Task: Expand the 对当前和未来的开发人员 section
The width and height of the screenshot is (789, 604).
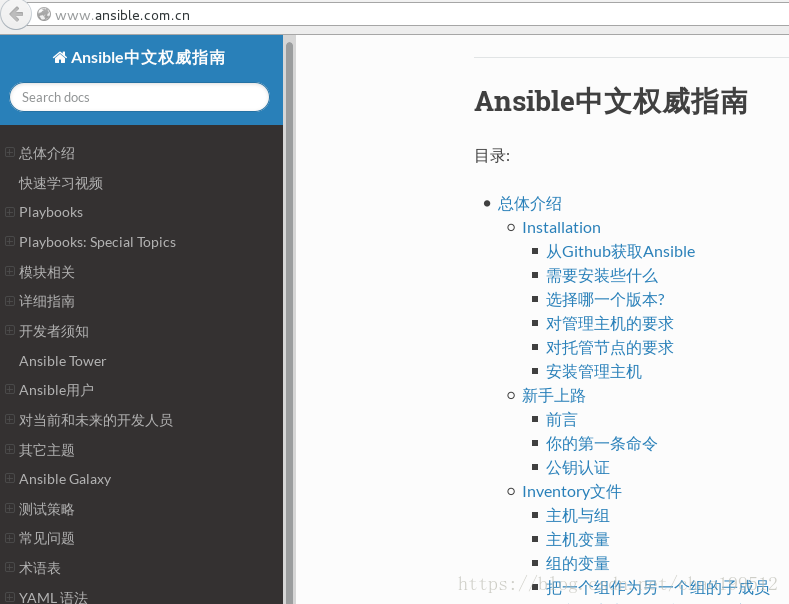Action: coord(10,419)
